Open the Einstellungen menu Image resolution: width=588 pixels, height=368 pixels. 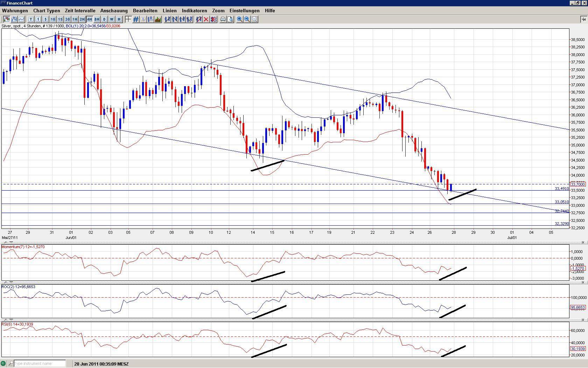pos(245,11)
